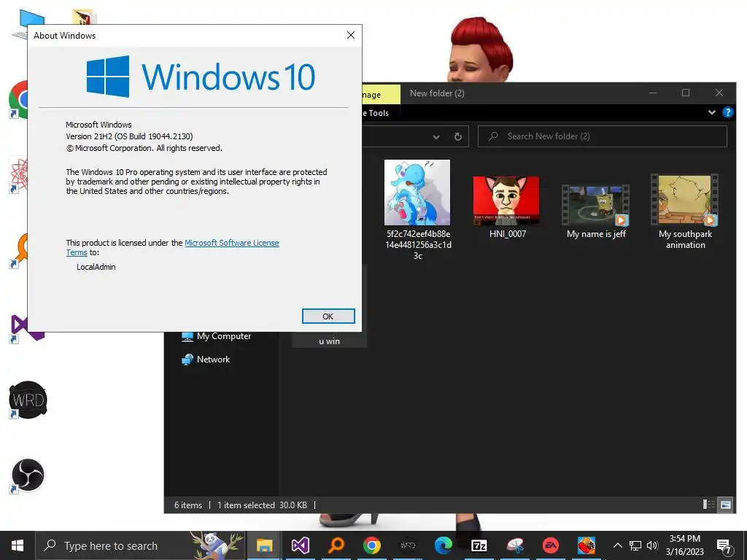This screenshot has width=747, height=560.
Task: Open 7-Zip from the taskbar
Action: [x=479, y=545]
